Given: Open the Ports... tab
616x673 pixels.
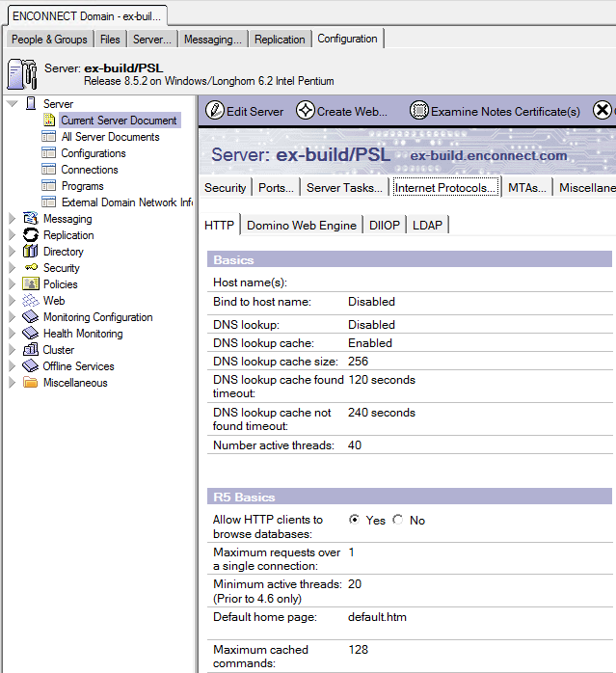Looking at the screenshot, I should [276, 188].
